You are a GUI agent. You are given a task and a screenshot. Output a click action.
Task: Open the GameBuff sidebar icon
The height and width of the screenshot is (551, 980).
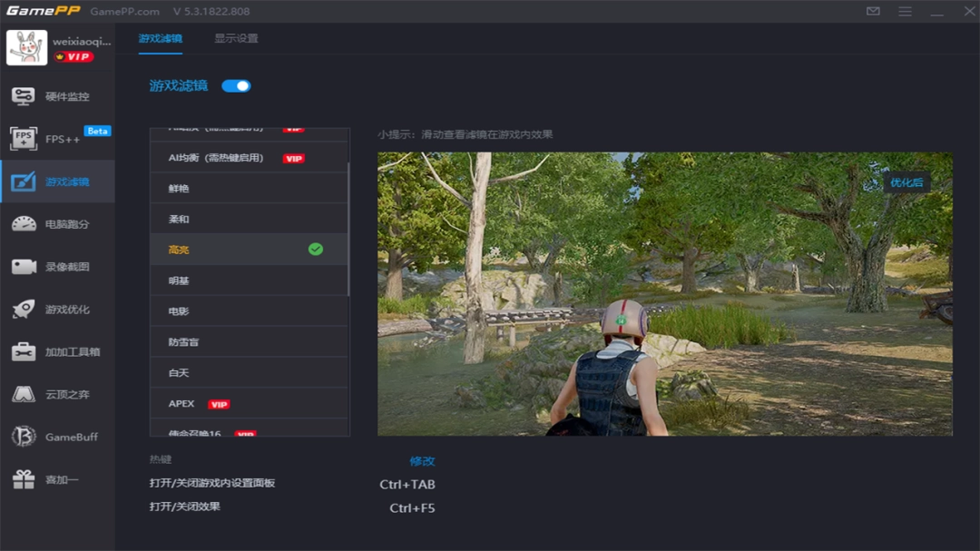(x=24, y=438)
